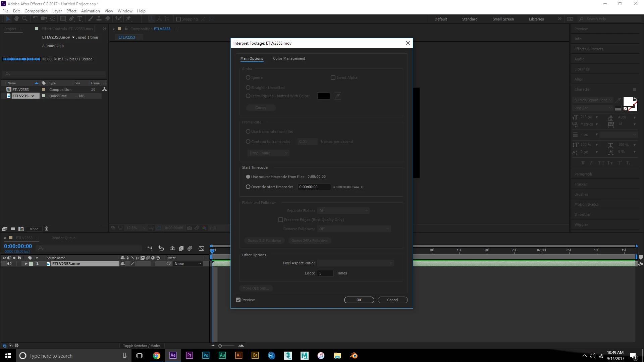Switch to Main Options tab
Viewport: 644px width, 362px height.
click(252, 58)
